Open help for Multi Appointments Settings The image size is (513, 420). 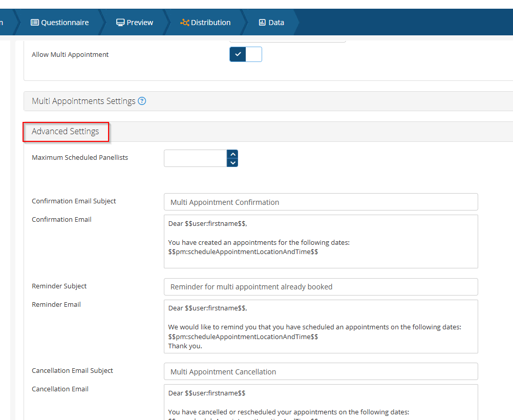click(142, 101)
